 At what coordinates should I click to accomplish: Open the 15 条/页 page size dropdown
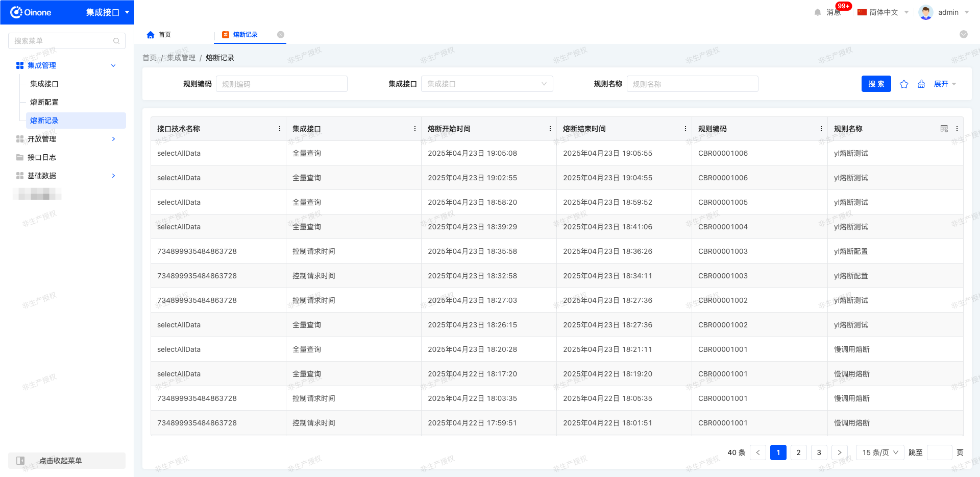pos(880,452)
